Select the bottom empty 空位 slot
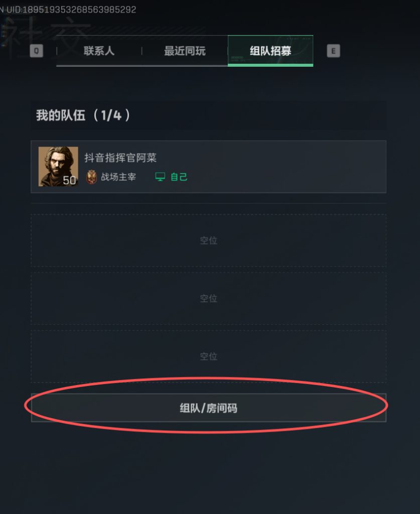 tap(209, 356)
